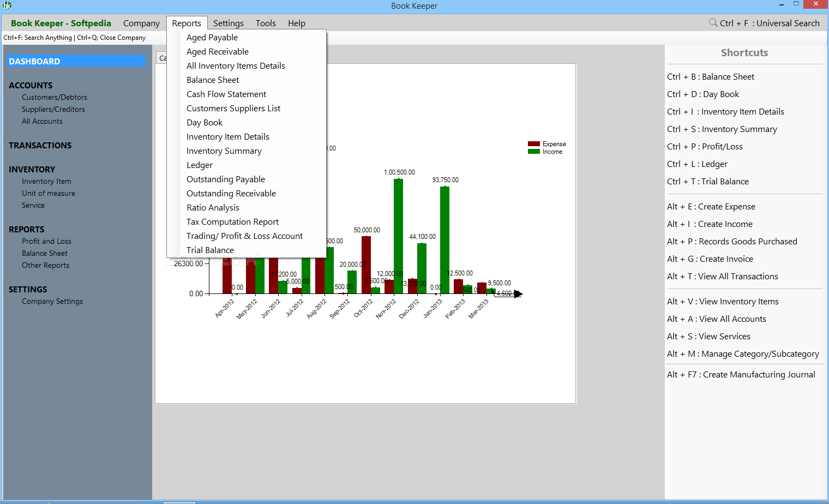Click the Universal Search magnifier icon
The height and width of the screenshot is (504, 829).
713,22
